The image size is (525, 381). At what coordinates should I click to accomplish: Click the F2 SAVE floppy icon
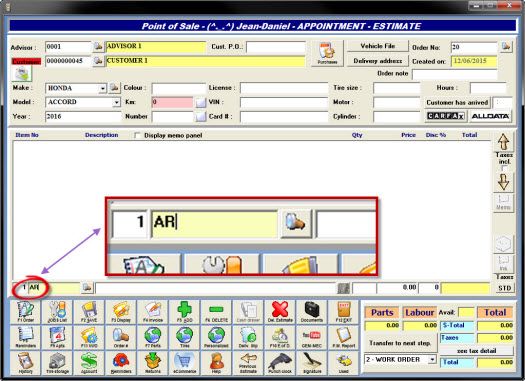[89, 312]
